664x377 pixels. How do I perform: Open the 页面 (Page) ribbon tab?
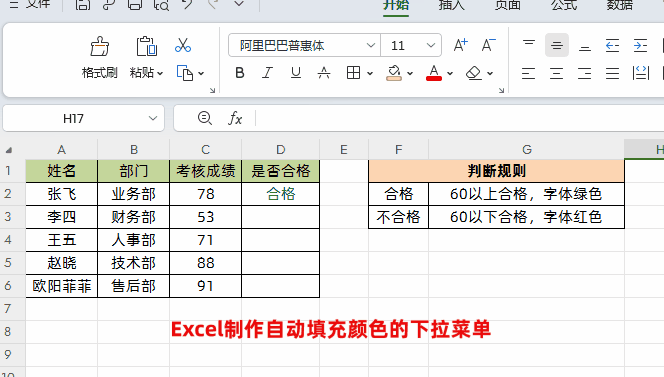(508, 5)
